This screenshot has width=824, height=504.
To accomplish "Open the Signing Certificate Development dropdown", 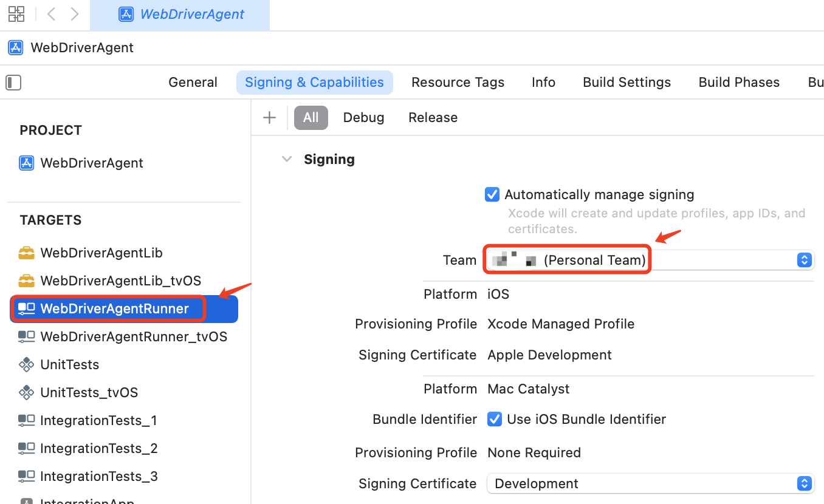I will pos(650,483).
